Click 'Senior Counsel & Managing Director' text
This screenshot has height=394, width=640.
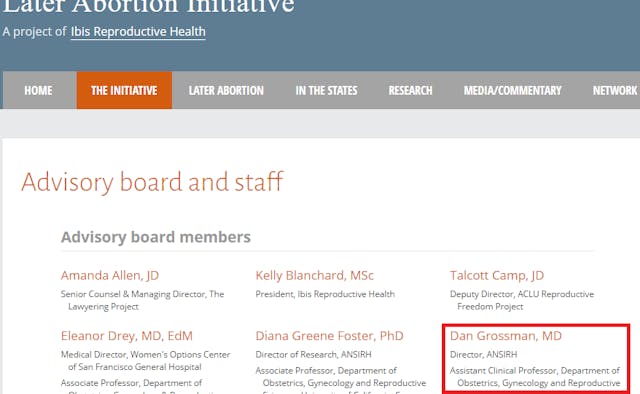point(133,294)
